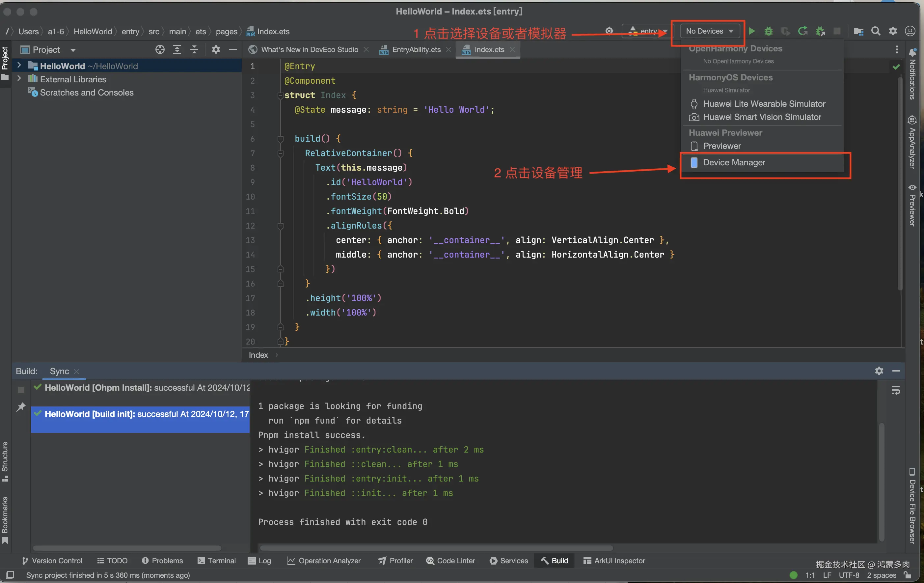Screen dimensions: 924x583
Task: Toggle soft-wrap icon in build output
Action: tap(896, 391)
